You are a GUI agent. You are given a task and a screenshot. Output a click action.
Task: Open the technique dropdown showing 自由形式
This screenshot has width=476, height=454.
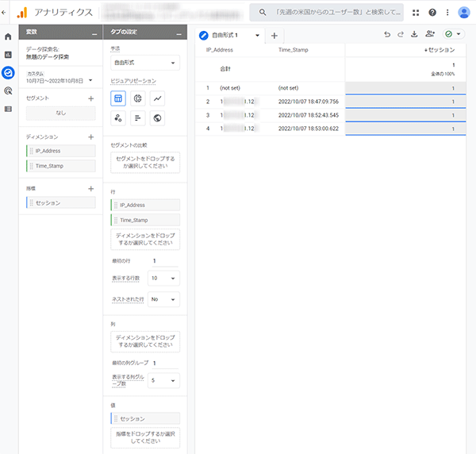tap(145, 63)
